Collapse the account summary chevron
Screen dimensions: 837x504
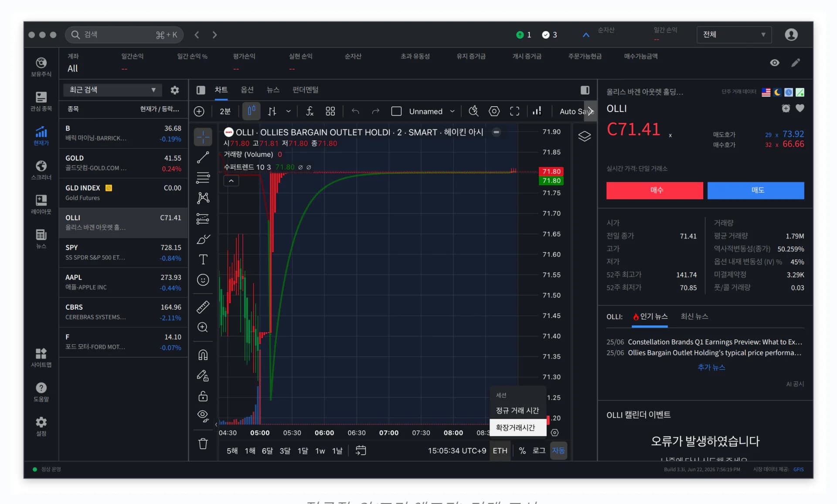pos(586,35)
